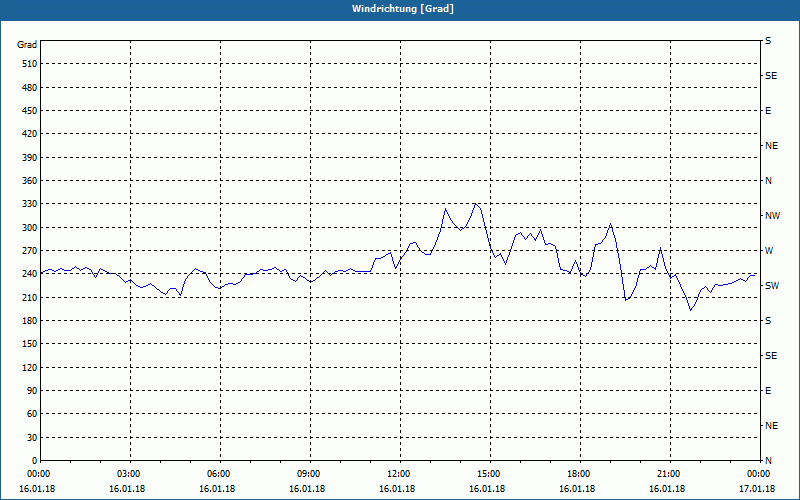Select the 210 y-axis tick label
The width and height of the screenshot is (800, 500).
pos(30,297)
